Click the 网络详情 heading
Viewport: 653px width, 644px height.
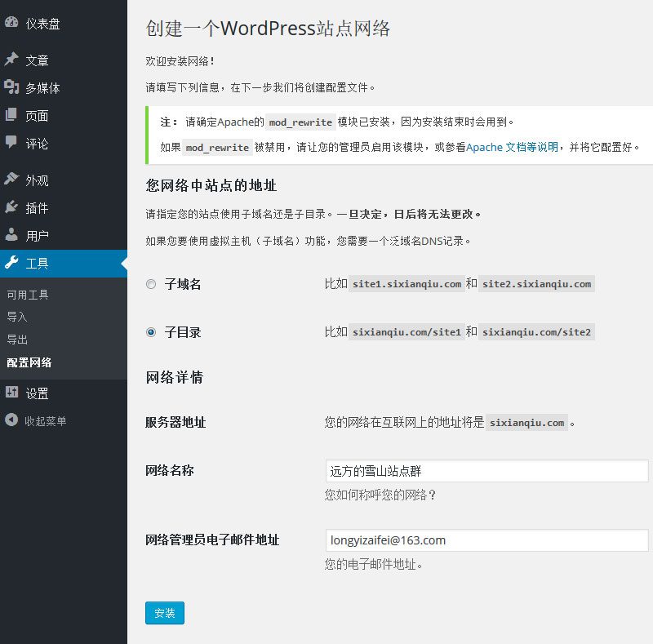(175, 377)
